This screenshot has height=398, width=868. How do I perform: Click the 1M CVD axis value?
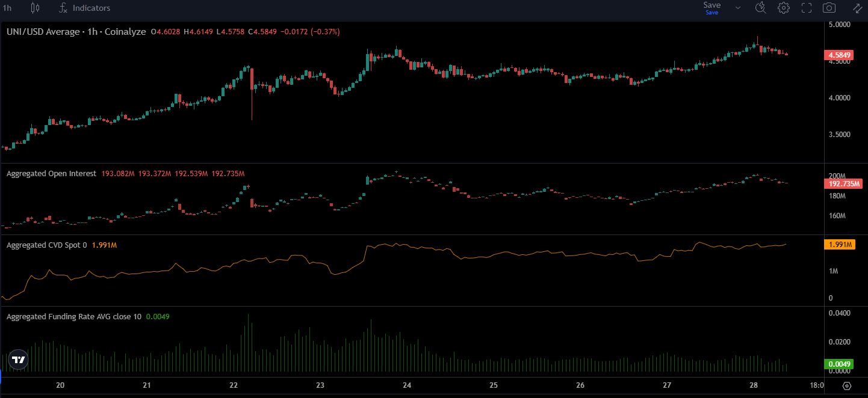(833, 272)
